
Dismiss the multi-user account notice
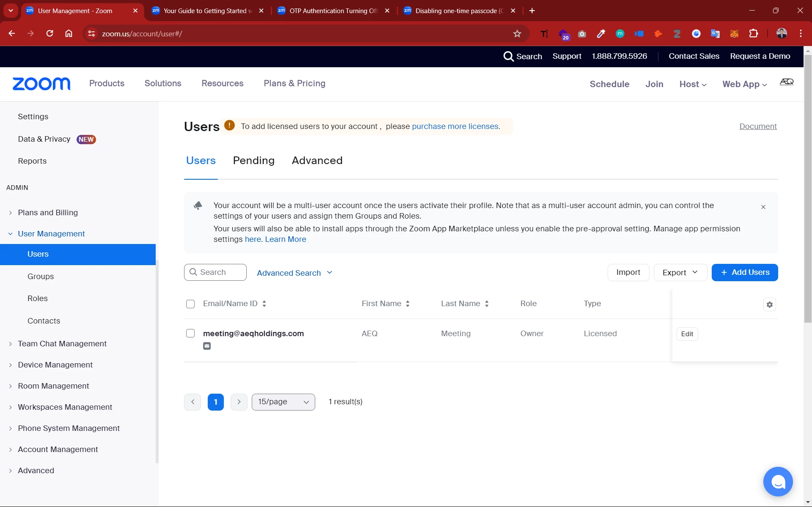(x=763, y=207)
